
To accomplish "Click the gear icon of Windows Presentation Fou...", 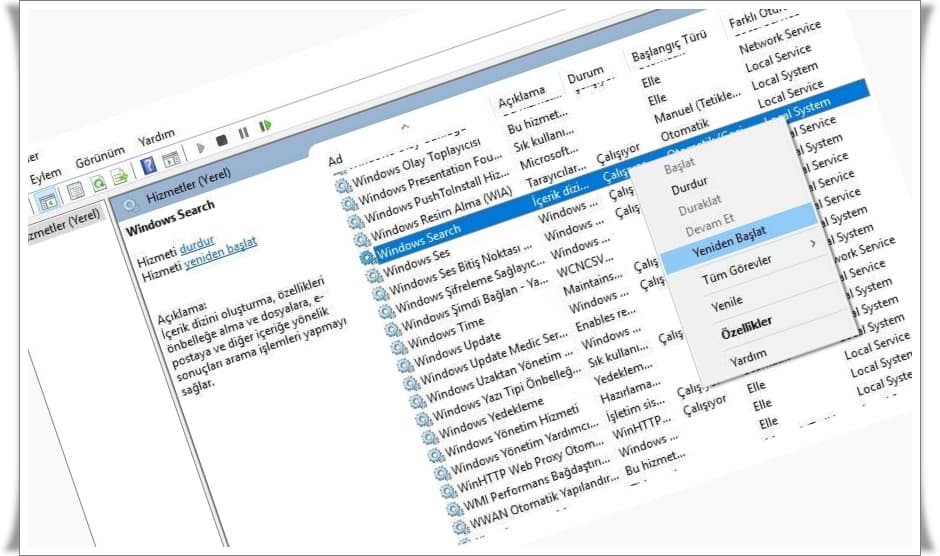I will pyautogui.click(x=350, y=203).
